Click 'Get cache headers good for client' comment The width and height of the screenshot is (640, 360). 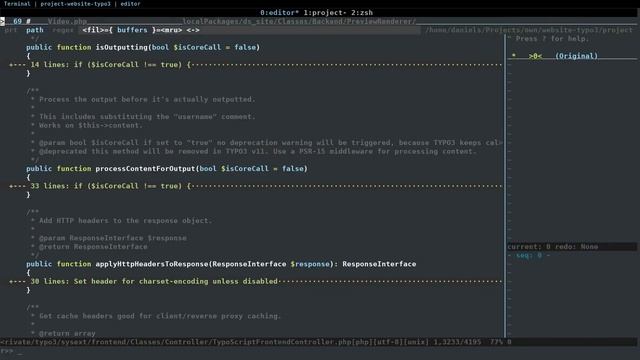[160, 316]
